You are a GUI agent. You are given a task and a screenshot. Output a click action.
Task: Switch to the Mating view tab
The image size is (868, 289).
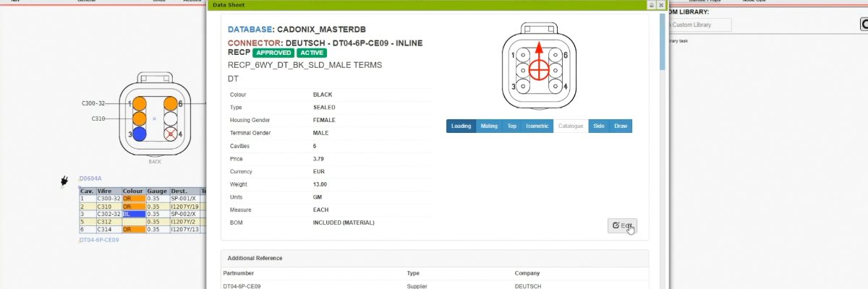pyautogui.click(x=489, y=126)
